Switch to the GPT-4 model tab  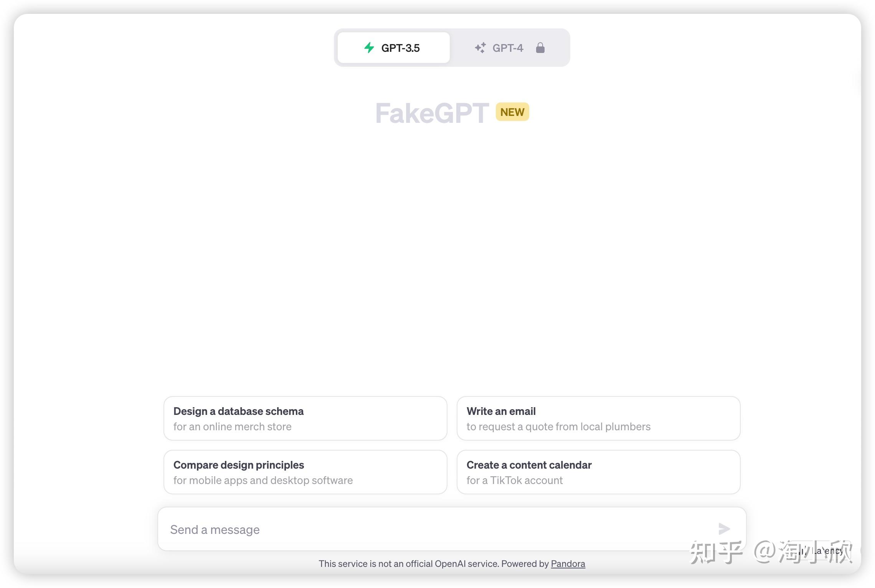[x=509, y=48]
